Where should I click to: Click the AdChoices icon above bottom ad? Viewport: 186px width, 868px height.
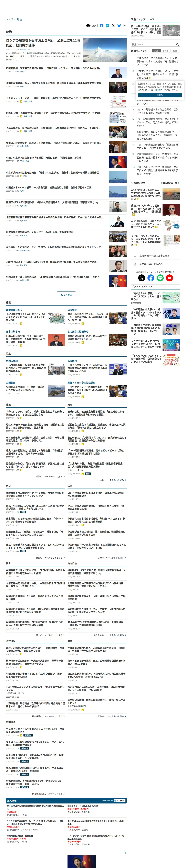[x=126, y=853]
